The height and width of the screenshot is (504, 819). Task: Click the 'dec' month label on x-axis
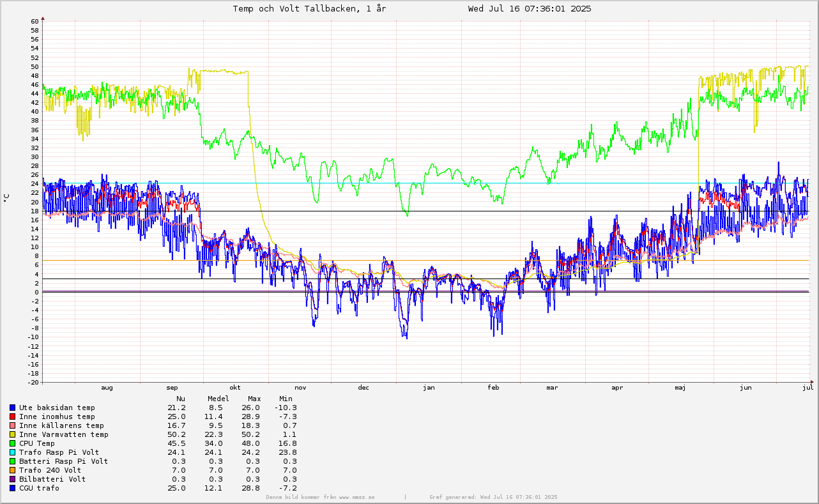pos(364,388)
